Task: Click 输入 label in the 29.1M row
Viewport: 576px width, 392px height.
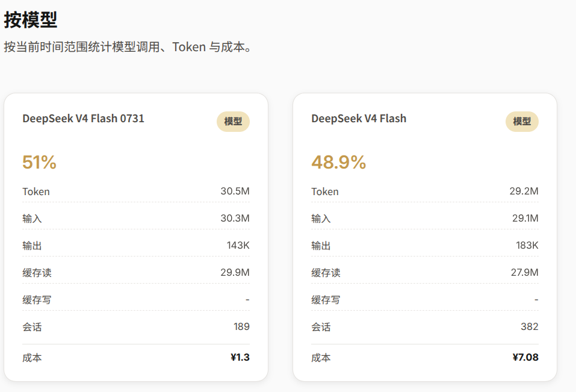Action: point(321,219)
